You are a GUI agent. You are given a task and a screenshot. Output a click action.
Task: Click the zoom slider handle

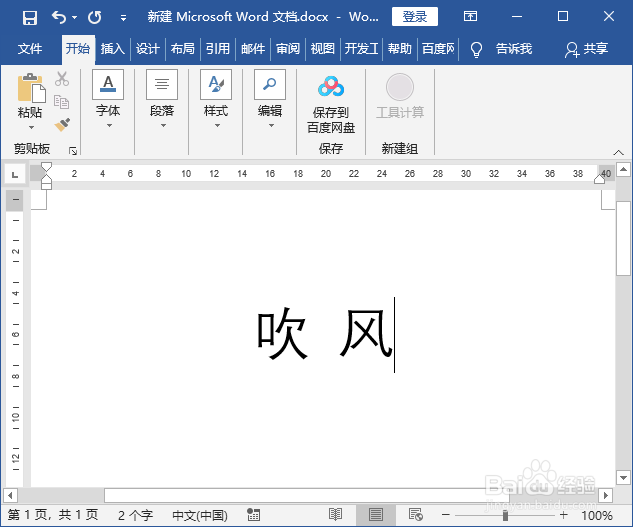[x=505, y=515]
